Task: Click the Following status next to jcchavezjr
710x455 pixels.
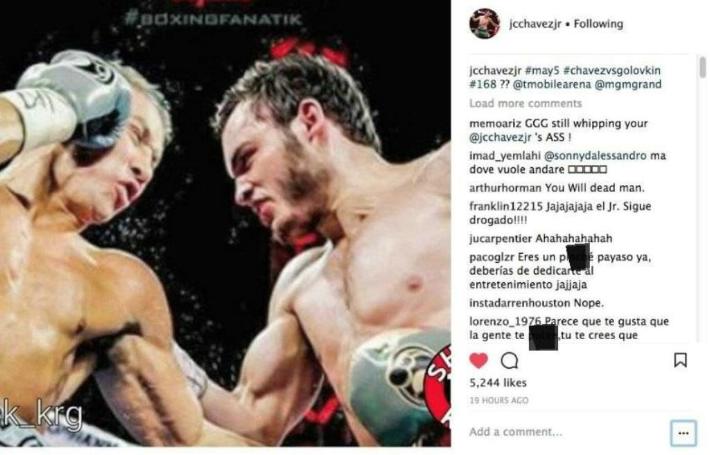Action: [x=598, y=24]
